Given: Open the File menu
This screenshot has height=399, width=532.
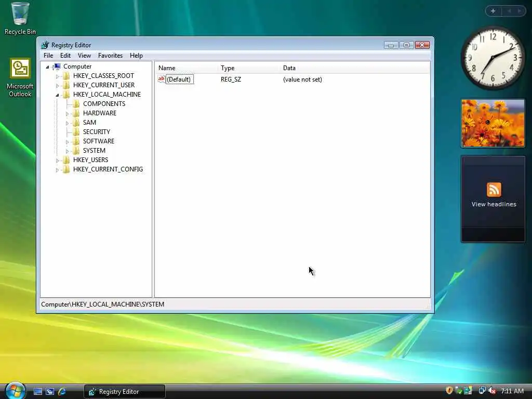Looking at the screenshot, I should pos(48,55).
